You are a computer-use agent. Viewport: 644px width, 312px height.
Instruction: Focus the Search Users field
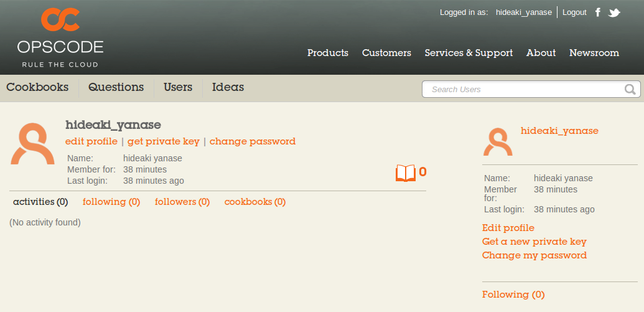pyautogui.click(x=531, y=89)
